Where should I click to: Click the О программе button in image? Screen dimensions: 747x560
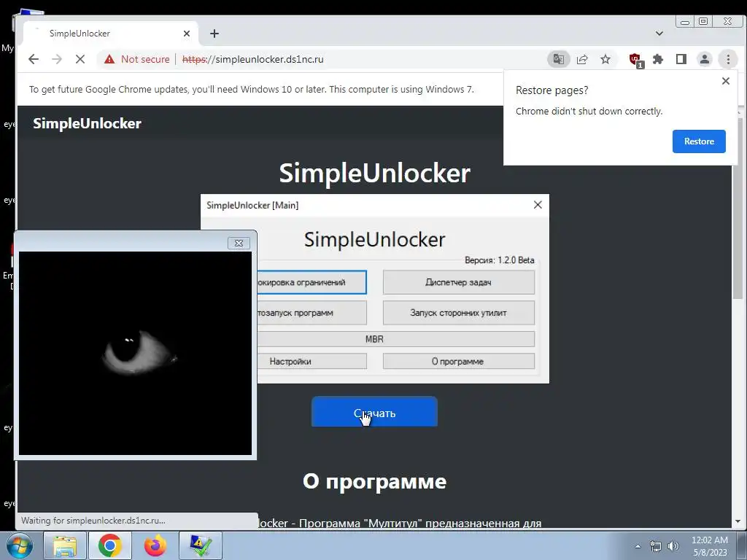coord(458,362)
